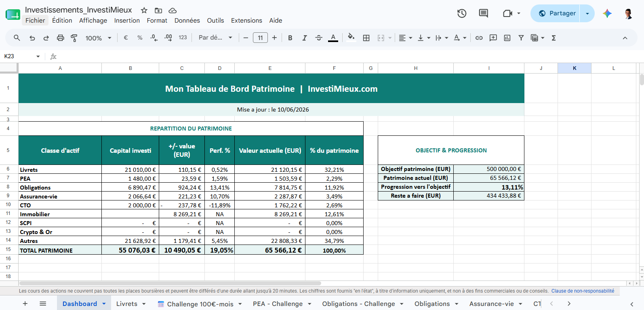
Task: Increase font size with plus button
Action: pos(274,38)
